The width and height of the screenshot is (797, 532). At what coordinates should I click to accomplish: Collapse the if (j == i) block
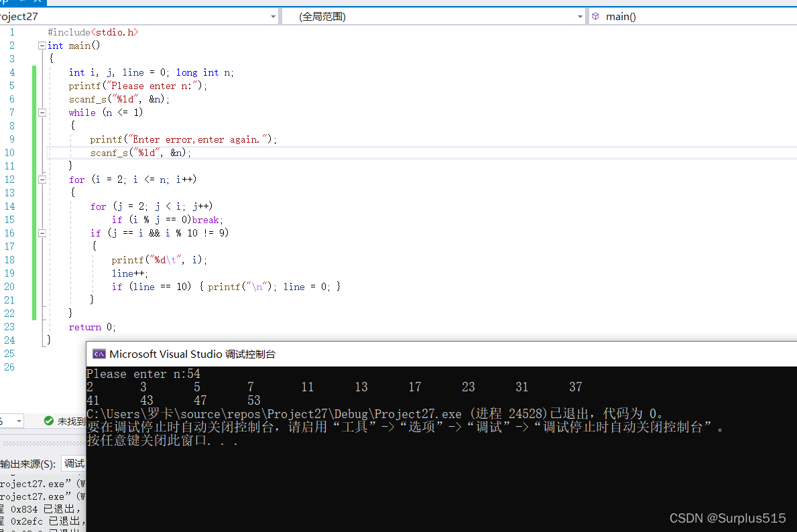42,232
